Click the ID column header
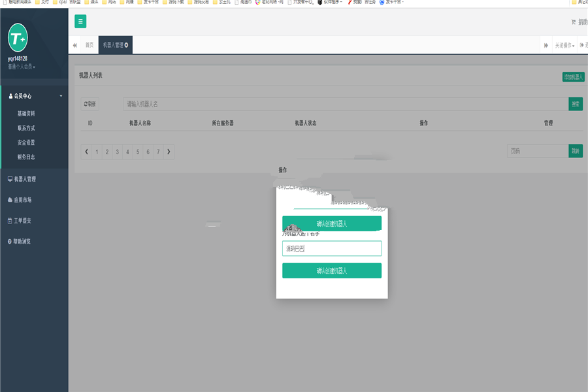This screenshot has height=392, width=588. click(x=90, y=123)
